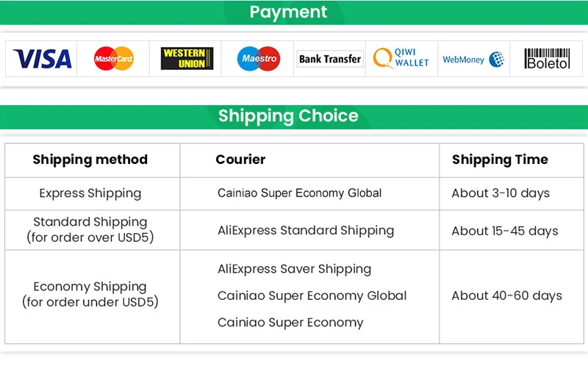Viewport: 588px width, 369px height.
Task: Select the MasterCard logo
Action: [x=114, y=59]
